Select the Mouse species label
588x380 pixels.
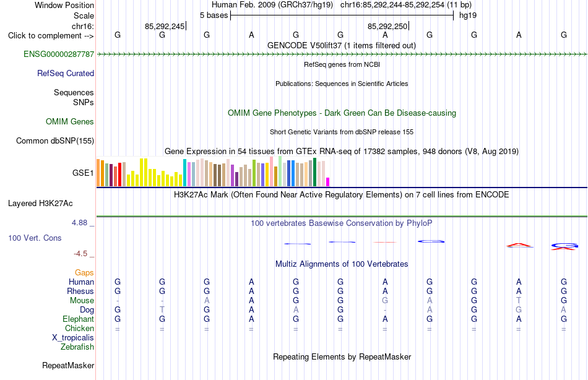pos(82,301)
